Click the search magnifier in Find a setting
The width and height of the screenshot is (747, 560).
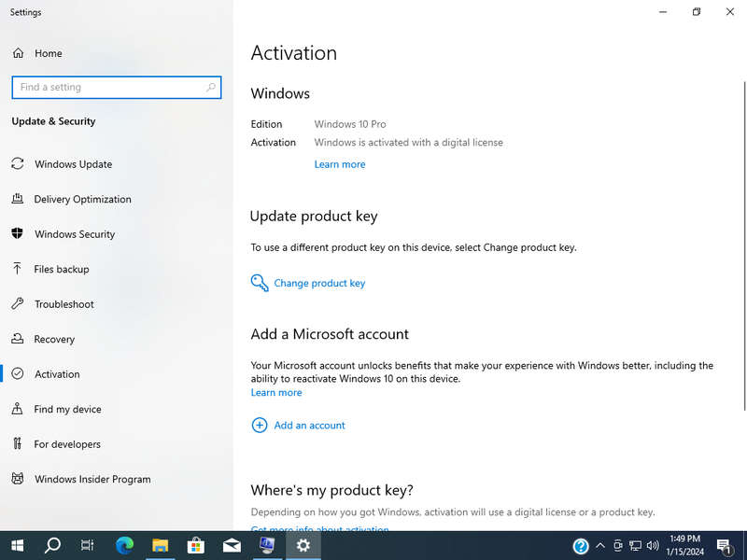211,87
